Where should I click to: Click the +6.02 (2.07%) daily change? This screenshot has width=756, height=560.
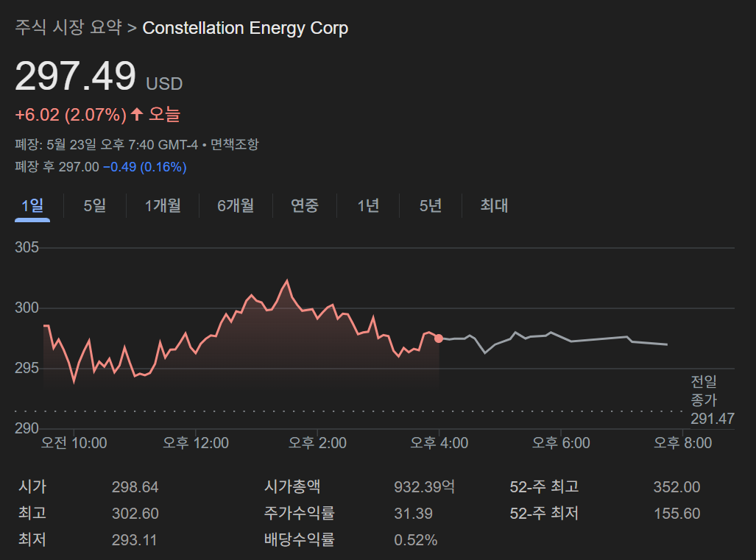tap(71, 115)
